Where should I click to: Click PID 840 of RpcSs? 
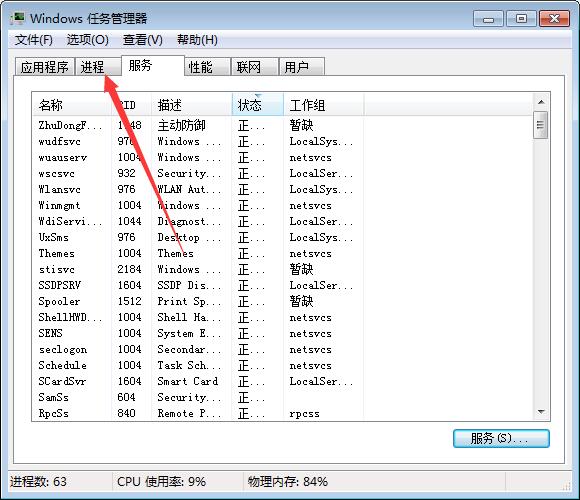(x=126, y=413)
